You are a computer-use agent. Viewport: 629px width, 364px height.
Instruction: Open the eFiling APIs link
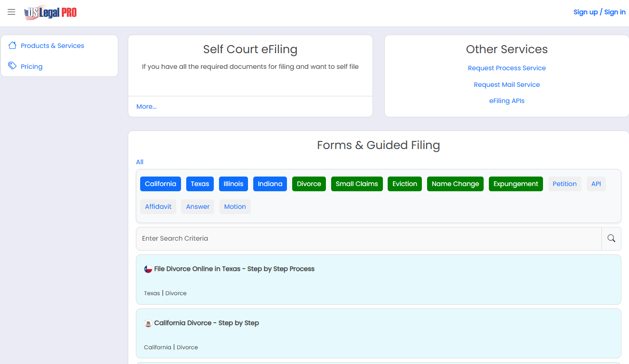(507, 101)
